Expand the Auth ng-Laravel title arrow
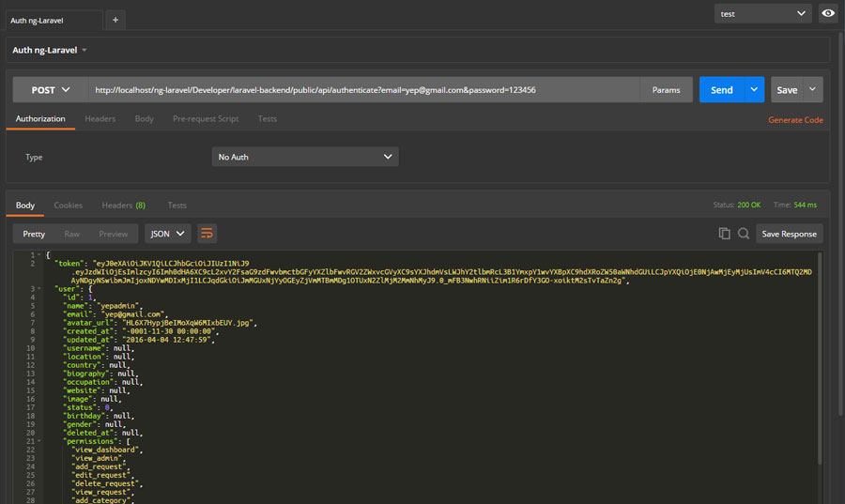The width and height of the screenshot is (845, 504). [x=84, y=50]
